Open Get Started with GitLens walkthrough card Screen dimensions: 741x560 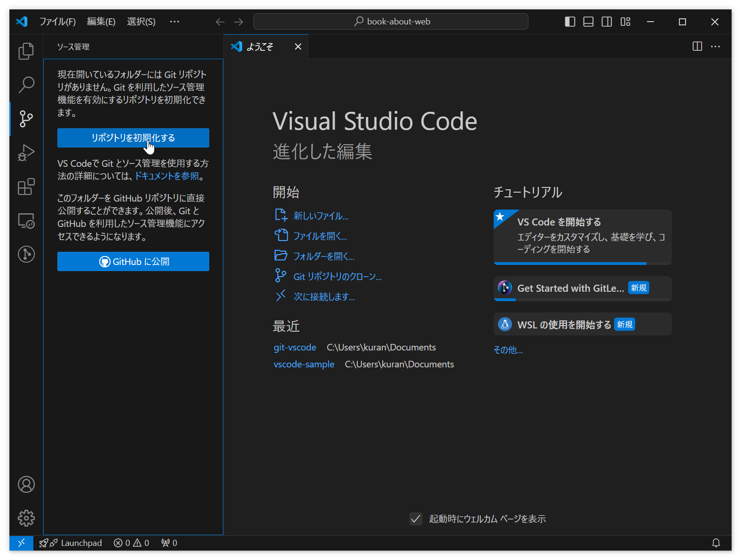pyautogui.click(x=583, y=288)
